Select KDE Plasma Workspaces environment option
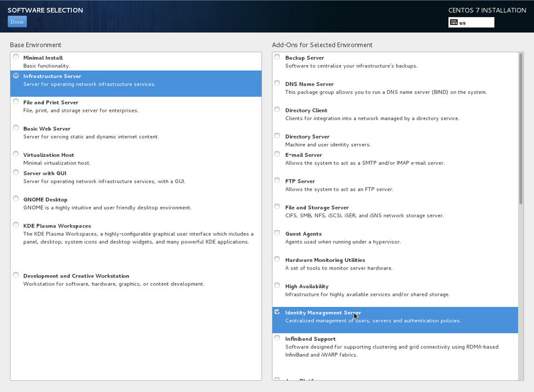This screenshot has height=392, width=534. click(16, 225)
